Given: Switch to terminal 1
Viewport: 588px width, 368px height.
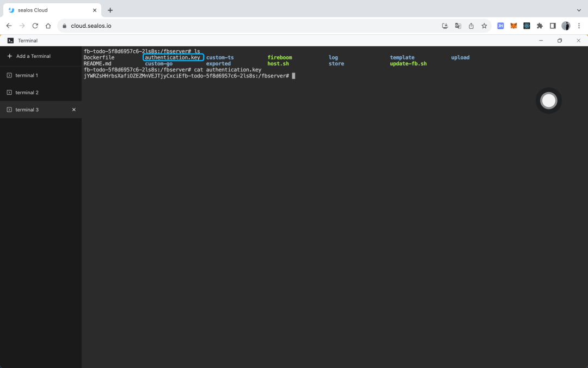Looking at the screenshot, I should (40, 75).
